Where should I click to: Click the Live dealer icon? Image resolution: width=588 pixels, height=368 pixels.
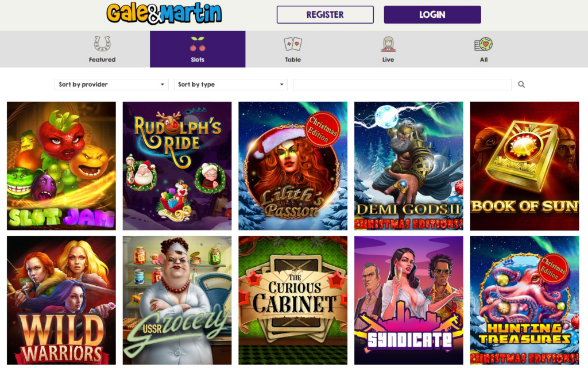388,44
